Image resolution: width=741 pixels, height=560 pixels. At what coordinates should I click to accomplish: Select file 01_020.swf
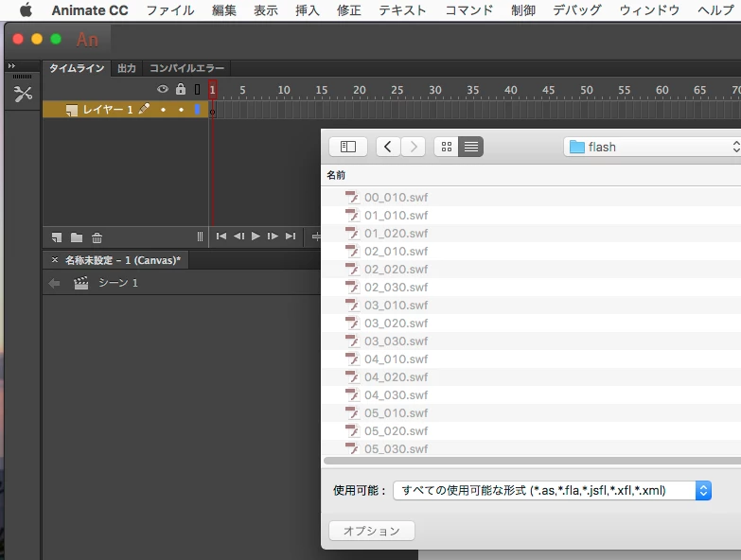pos(531,233)
